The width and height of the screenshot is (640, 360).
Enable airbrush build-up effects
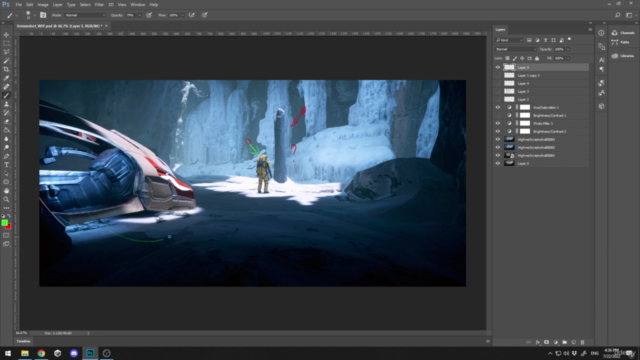191,15
